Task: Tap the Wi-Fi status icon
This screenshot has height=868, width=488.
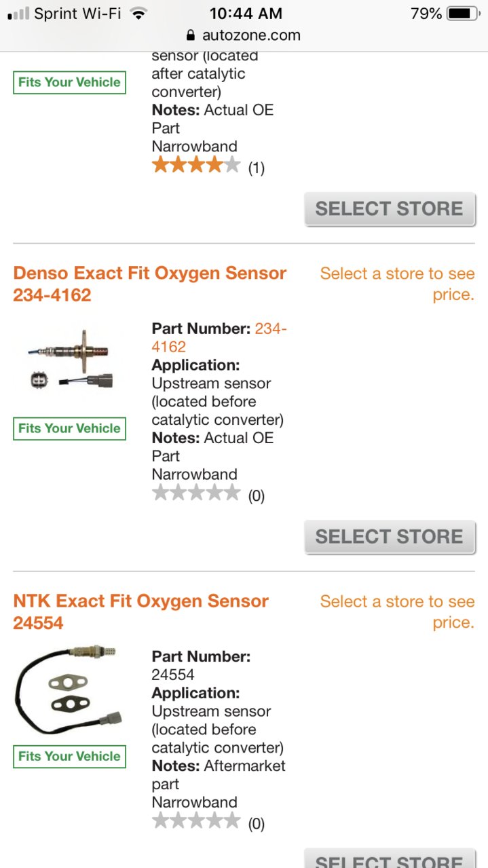Action: (x=138, y=14)
